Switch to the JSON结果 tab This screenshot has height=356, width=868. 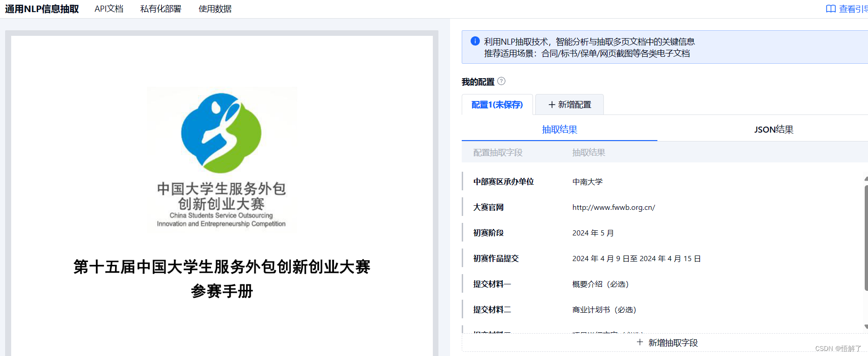[774, 129]
